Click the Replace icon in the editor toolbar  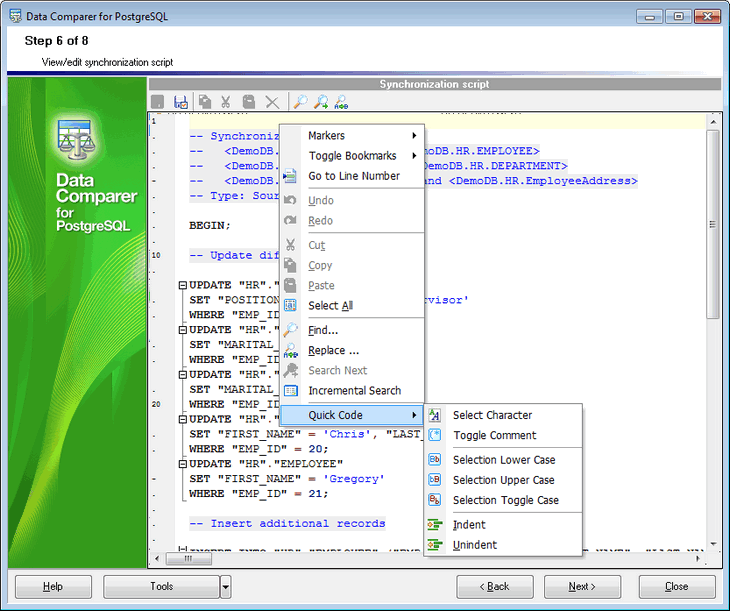(342, 102)
